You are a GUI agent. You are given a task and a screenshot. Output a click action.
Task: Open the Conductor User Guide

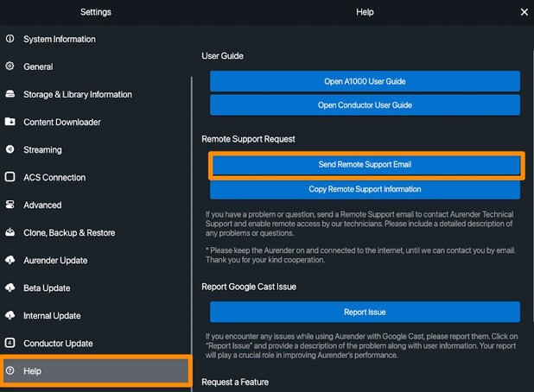(x=365, y=105)
